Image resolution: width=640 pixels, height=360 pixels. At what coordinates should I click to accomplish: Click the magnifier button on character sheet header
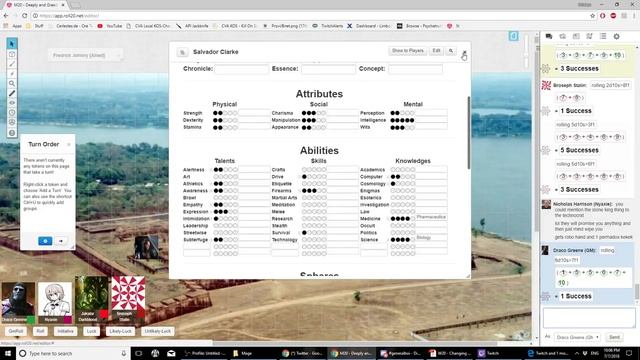(x=451, y=51)
